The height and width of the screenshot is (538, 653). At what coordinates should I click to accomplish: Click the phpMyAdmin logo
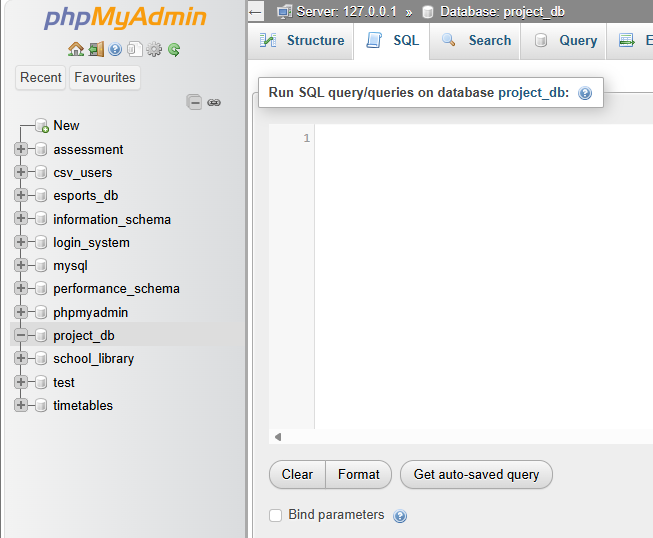point(125,17)
